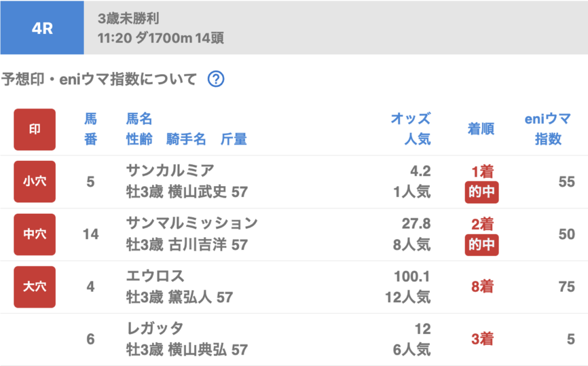The width and height of the screenshot is (588, 366).
Task: Click jockey line 横山武史 57
Action: 187,192
